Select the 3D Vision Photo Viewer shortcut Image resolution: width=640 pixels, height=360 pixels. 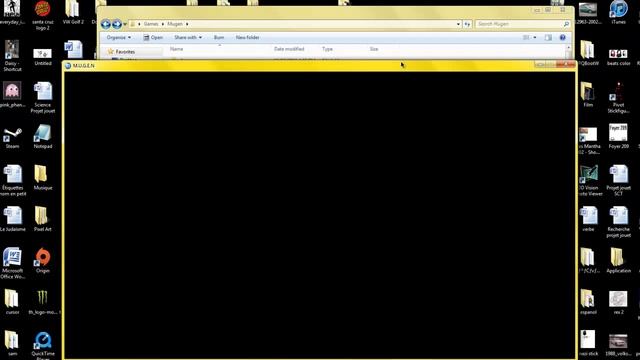tap(589, 180)
